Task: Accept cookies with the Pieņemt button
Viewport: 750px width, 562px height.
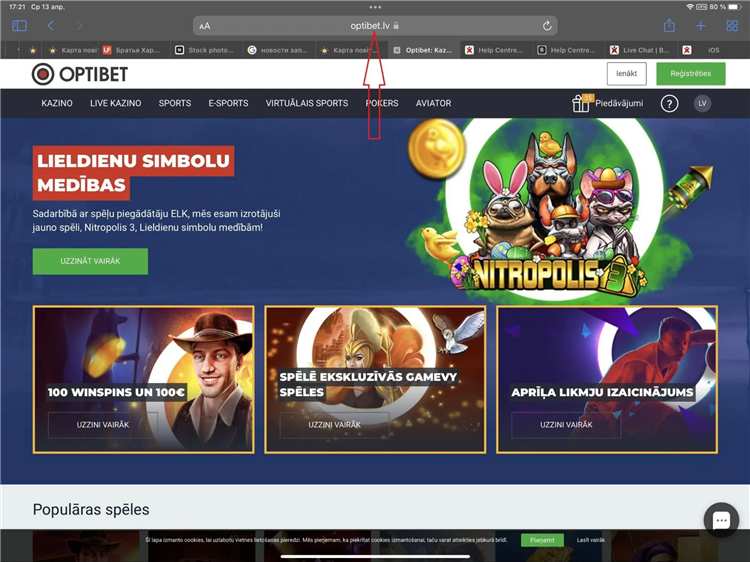Action: (542, 540)
